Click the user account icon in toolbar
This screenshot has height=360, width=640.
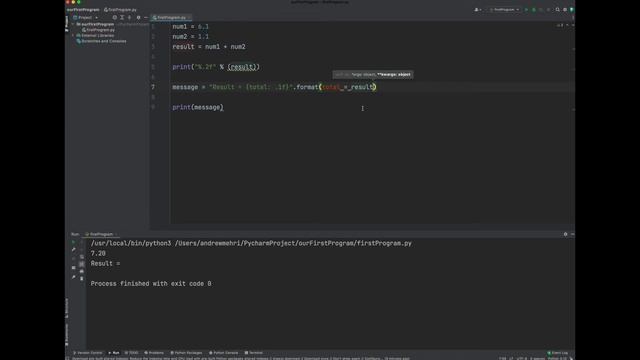[478, 9]
